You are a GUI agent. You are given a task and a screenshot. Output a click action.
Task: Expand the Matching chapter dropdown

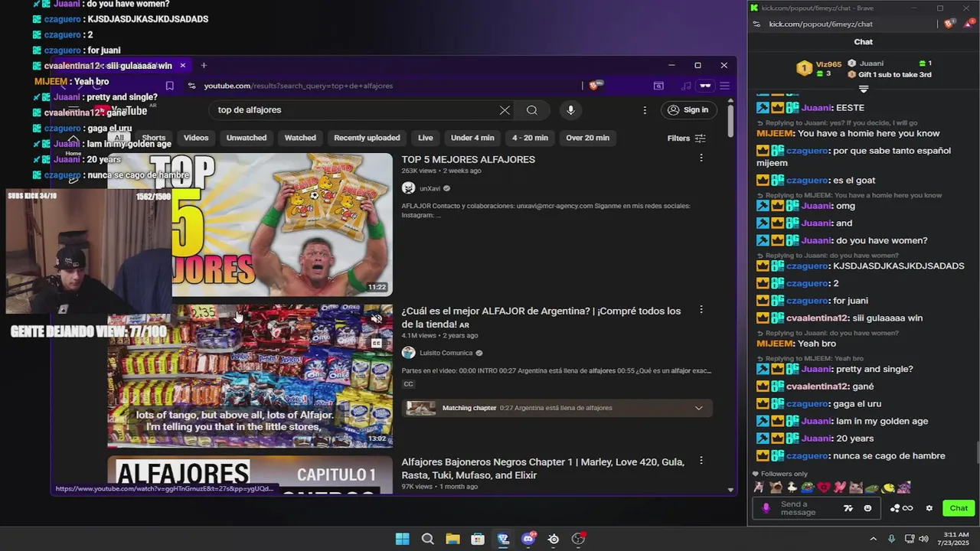click(698, 408)
